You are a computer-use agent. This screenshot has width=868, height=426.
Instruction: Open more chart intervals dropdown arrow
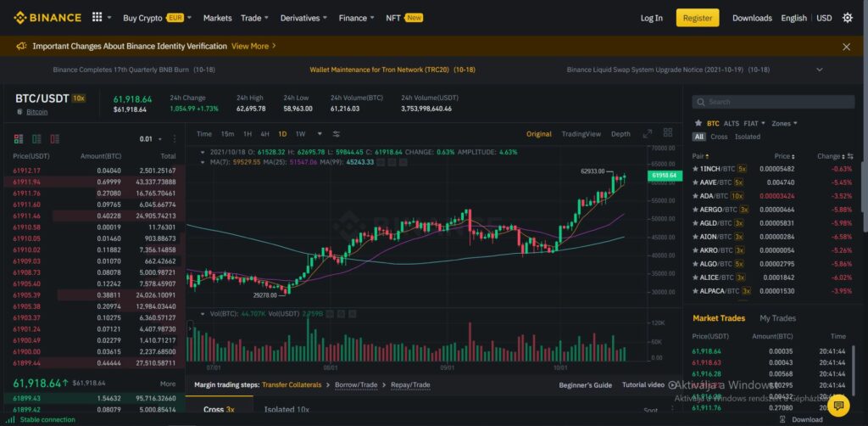coord(320,133)
